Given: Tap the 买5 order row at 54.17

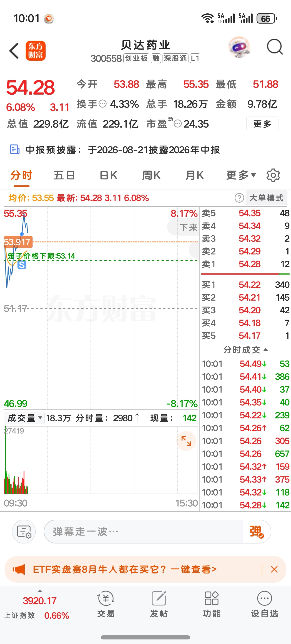Looking at the screenshot, I should pos(246,336).
